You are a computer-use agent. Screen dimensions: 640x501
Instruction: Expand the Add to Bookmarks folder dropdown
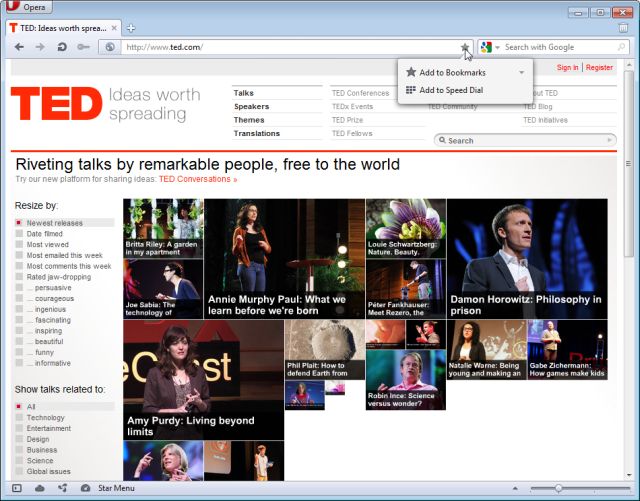[521, 73]
